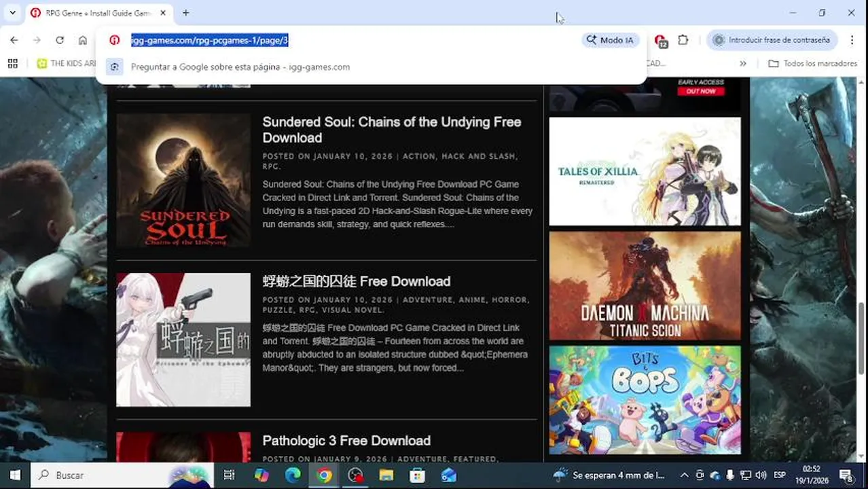This screenshot has width=868, height=489.
Task: Open Modo IA in the address bar
Action: coord(611,40)
